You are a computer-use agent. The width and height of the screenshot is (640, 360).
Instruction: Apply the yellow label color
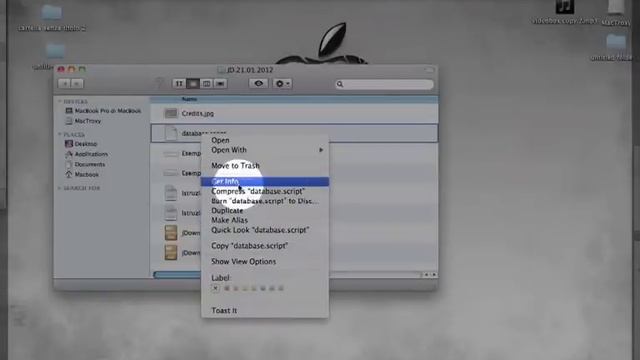[245, 288]
